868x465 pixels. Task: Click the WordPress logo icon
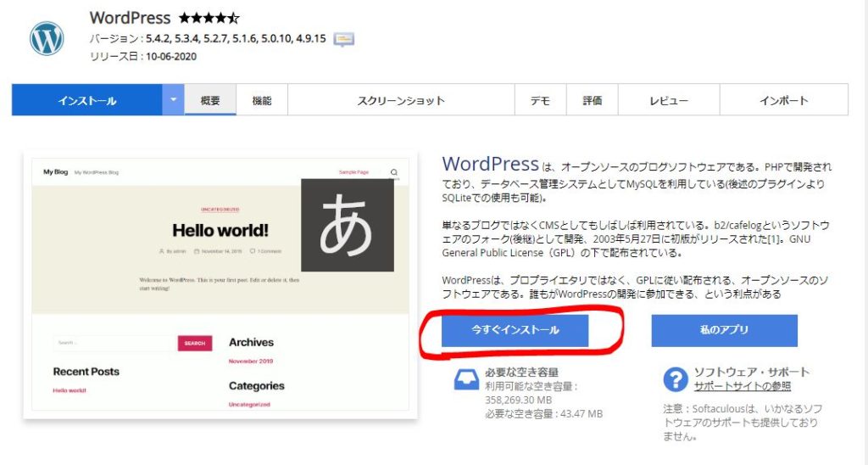(x=47, y=38)
